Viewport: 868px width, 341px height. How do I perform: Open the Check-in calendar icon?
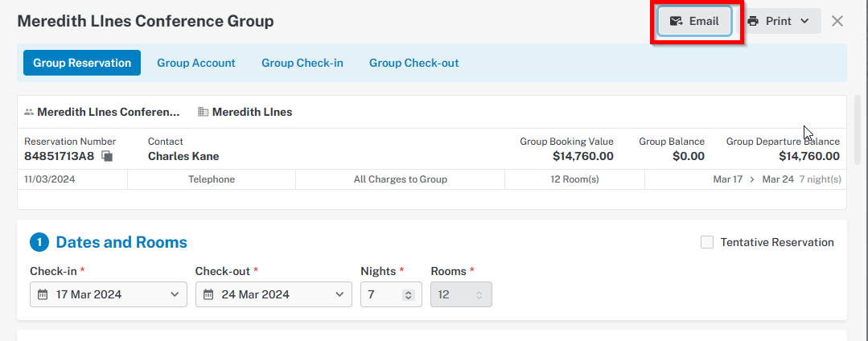pyautogui.click(x=43, y=294)
